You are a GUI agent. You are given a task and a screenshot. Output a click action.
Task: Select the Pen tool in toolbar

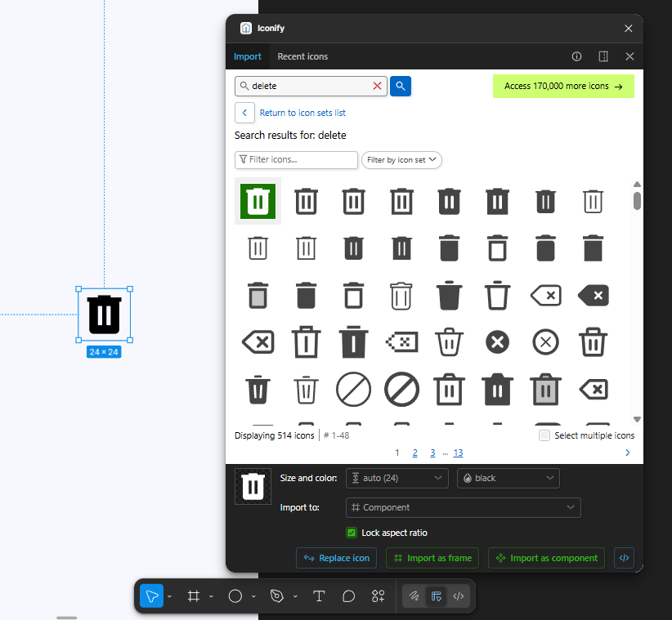(x=277, y=596)
